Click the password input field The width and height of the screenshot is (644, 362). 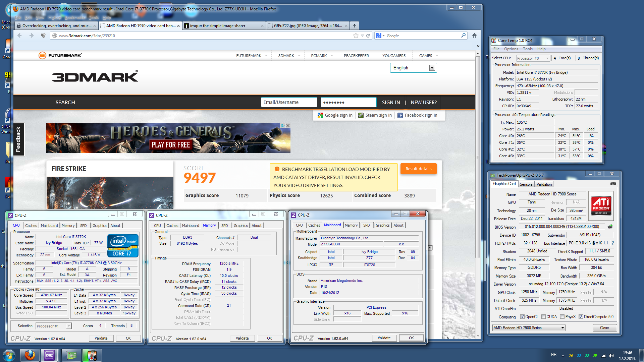348,102
